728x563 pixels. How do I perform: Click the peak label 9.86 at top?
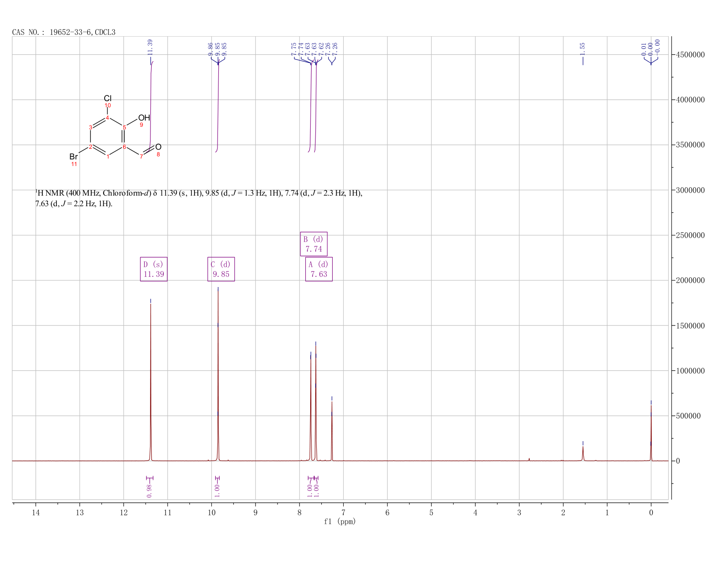[210, 49]
